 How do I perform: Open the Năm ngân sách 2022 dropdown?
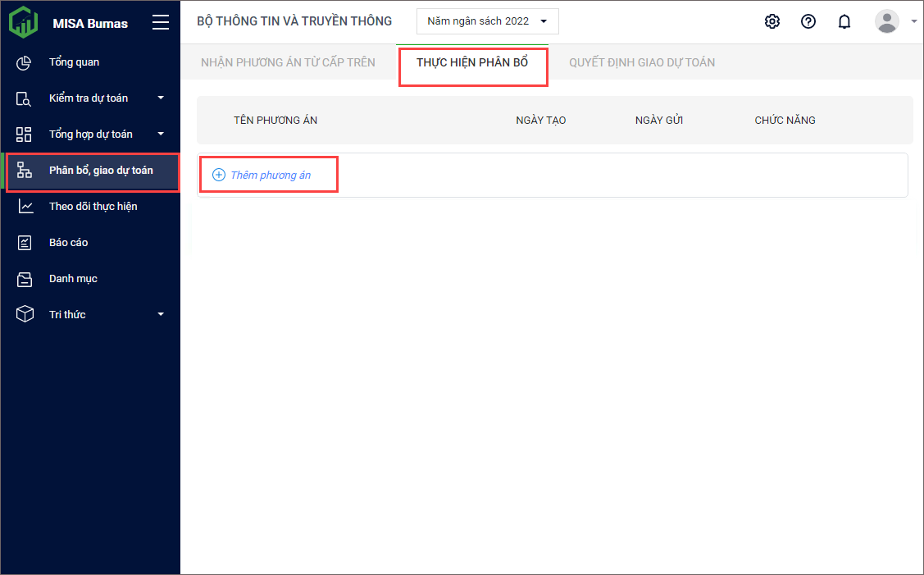[x=487, y=21]
